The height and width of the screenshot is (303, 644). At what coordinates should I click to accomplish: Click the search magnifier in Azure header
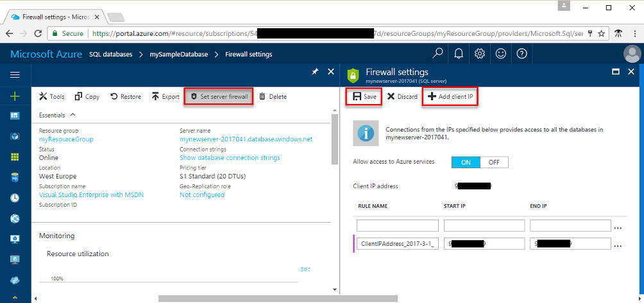(438, 54)
